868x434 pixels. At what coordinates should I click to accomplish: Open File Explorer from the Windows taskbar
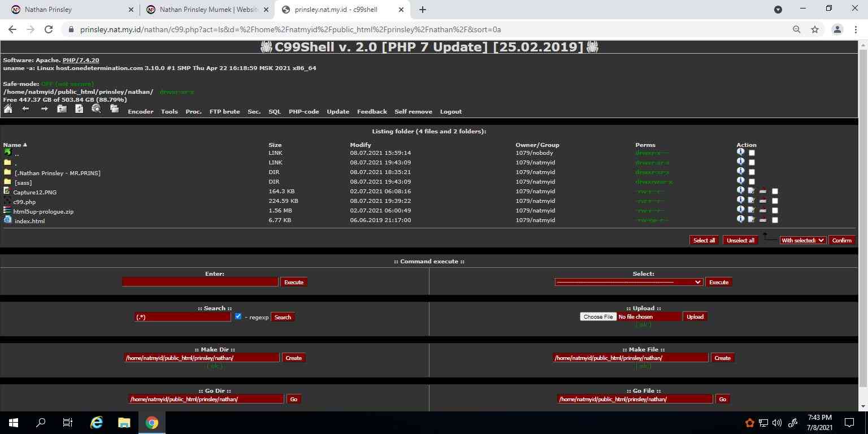coord(124,423)
